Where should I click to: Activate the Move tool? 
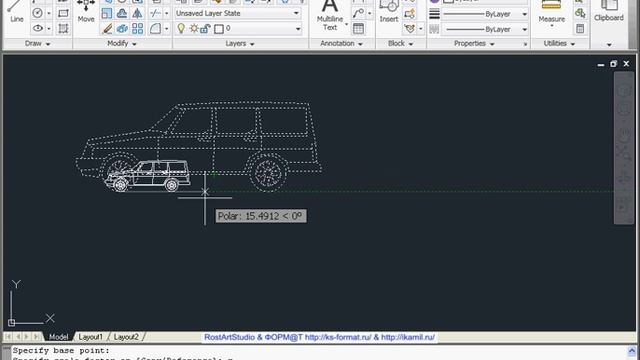click(x=86, y=11)
